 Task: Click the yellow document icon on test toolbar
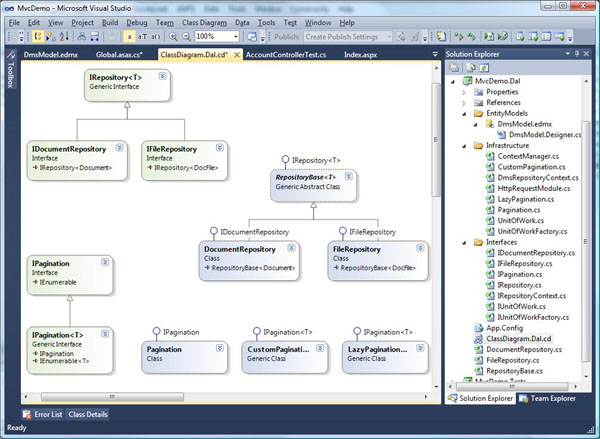(441, 36)
